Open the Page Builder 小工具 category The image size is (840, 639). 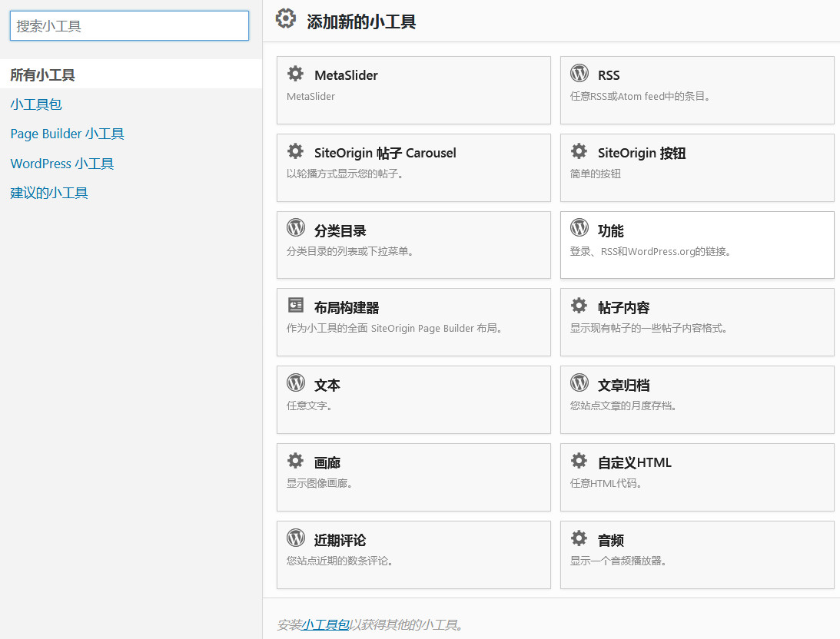pyautogui.click(x=67, y=134)
